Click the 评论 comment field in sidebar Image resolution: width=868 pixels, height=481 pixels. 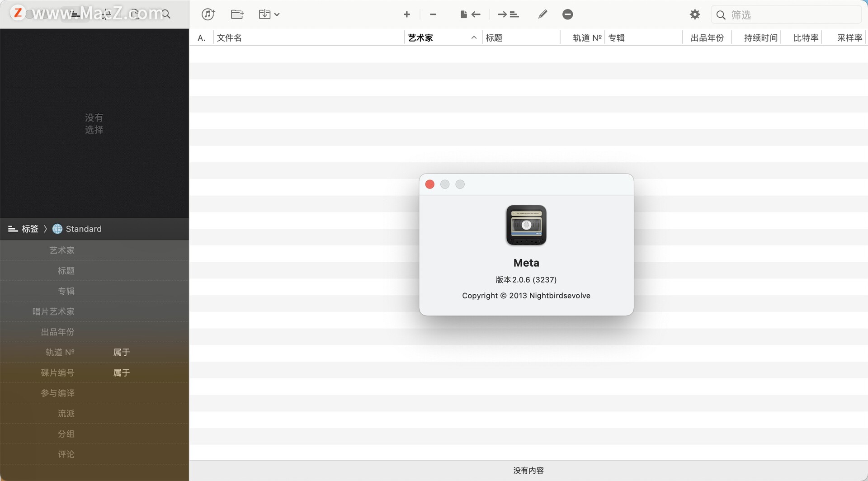click(94, 454)
